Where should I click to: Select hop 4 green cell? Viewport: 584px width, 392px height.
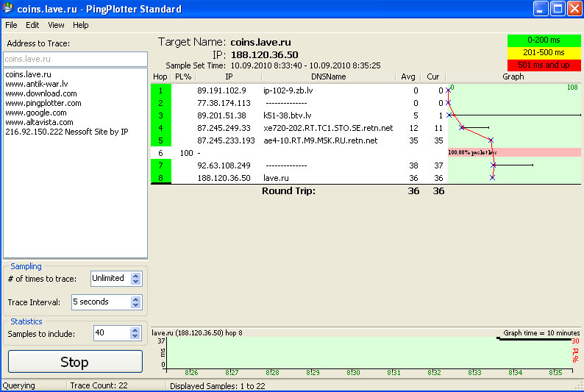pyautogui.click(x=161, y=128)
